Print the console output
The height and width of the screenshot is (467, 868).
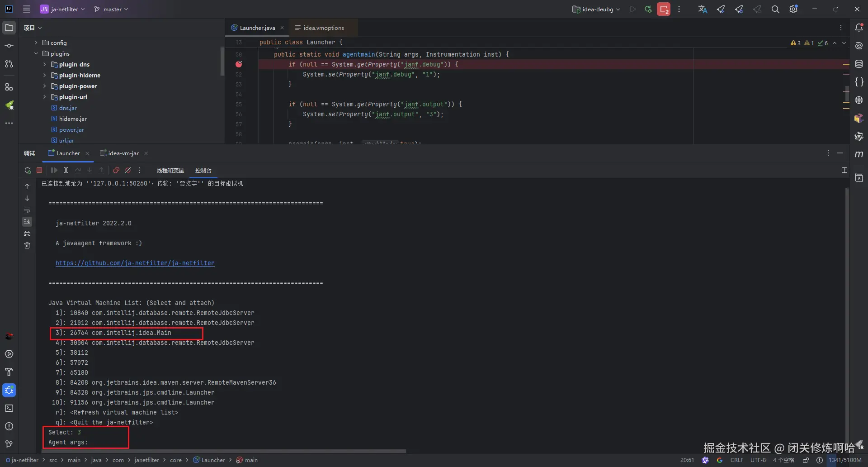point(27,233)
